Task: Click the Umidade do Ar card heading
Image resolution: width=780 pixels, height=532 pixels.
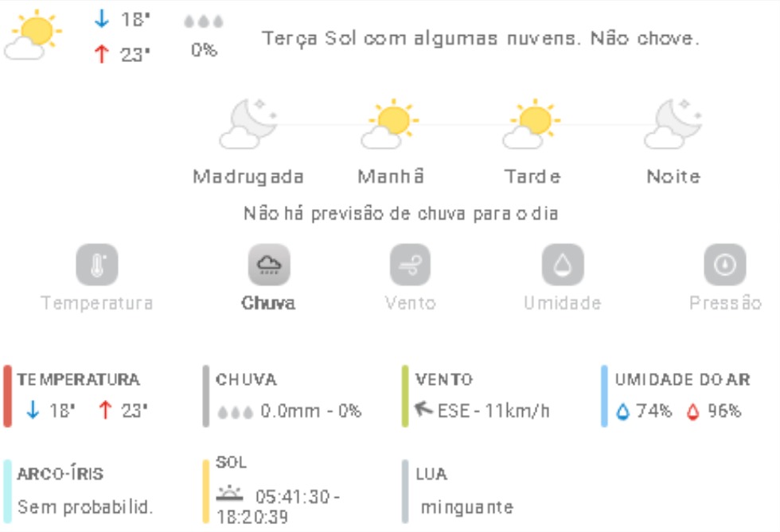Action: pos(682,379)
